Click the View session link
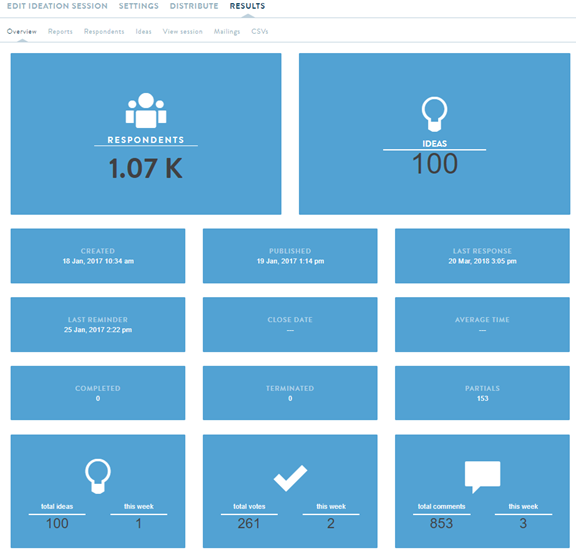This screenshot has height=555, width=576. [183, 32]
